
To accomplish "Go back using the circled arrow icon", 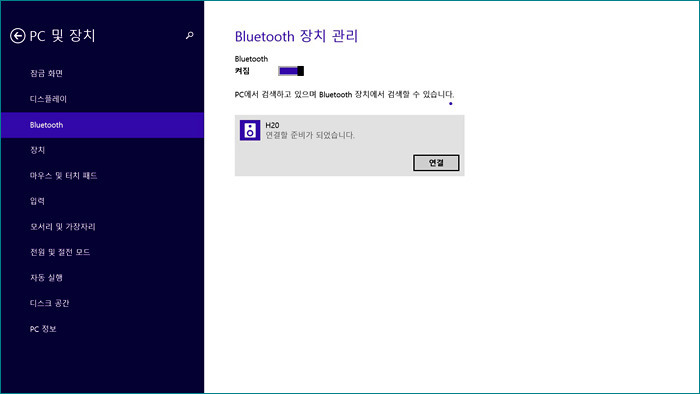I will tap(17, 36).
